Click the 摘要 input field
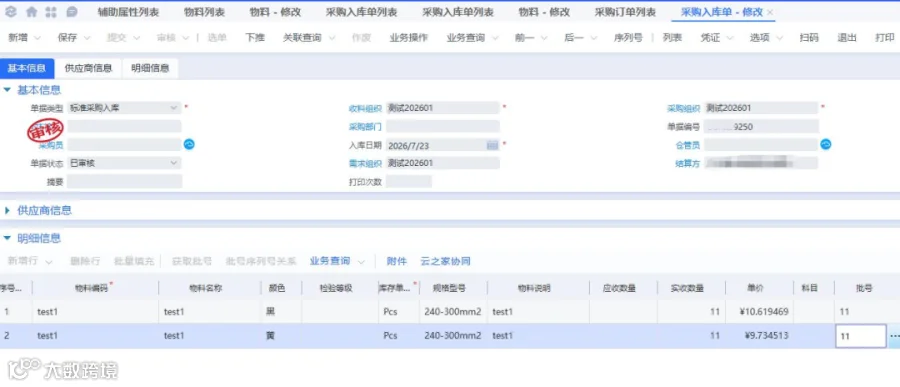 [124, 181]
